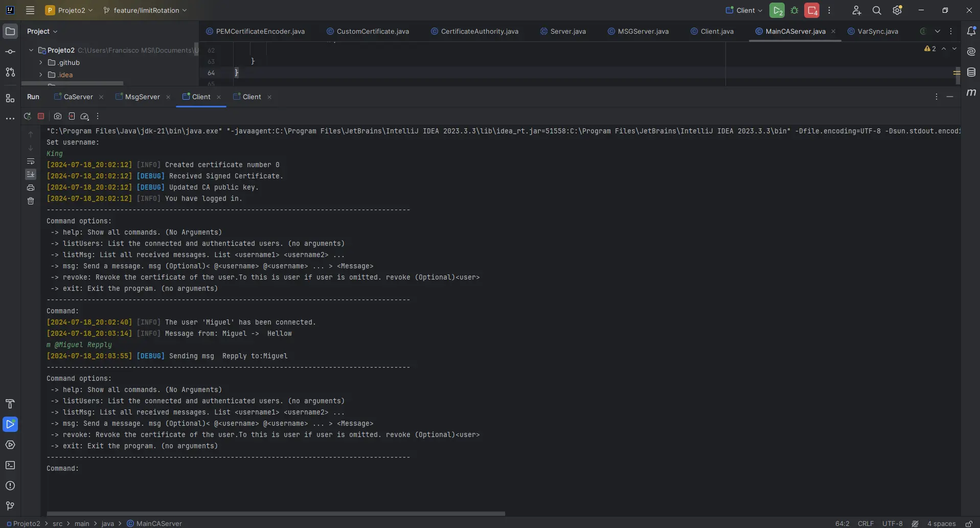Open the Git tool window
The width and height of the screenshot is (980, 528).
(x=10, y=506)
